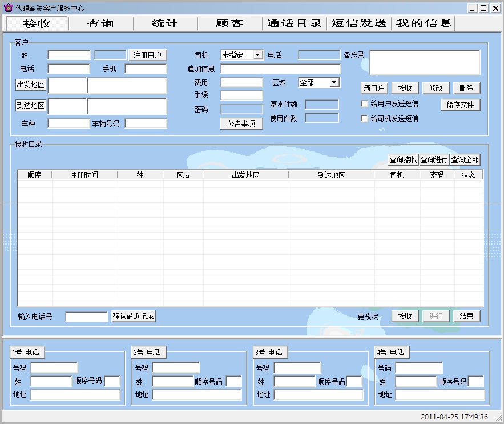Click the 出发地区 button
This screenshot has width=504, height=424.
(30, 85)
